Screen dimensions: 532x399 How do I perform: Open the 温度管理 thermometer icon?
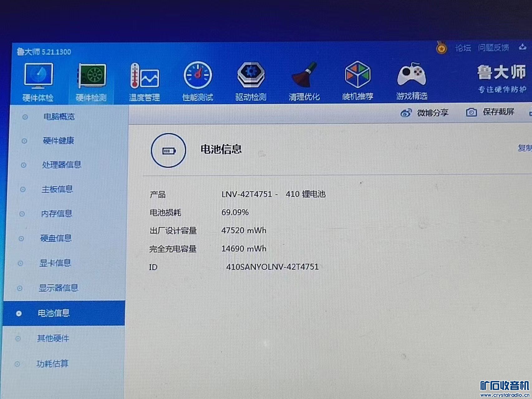pyautogui.click(x=144, y=76)
